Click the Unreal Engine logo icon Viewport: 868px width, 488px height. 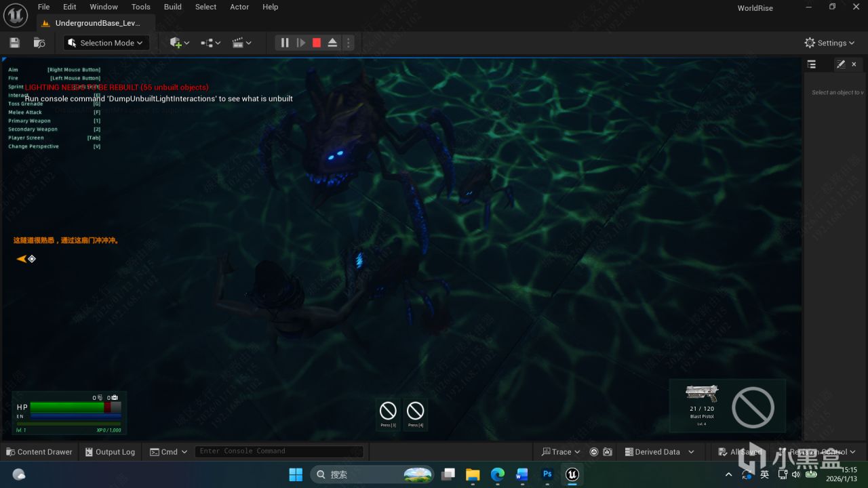(x=16, y=14)
